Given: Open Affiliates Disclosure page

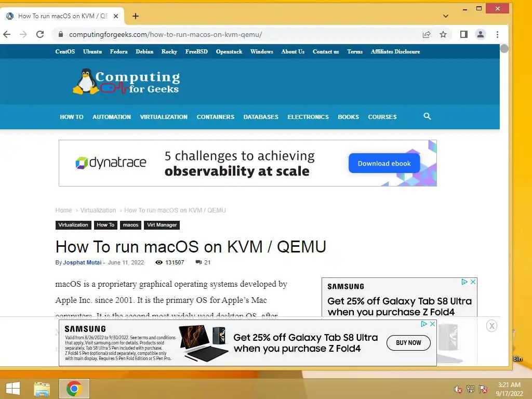Looking at the screenshot, I should click(x=395, y=51).
